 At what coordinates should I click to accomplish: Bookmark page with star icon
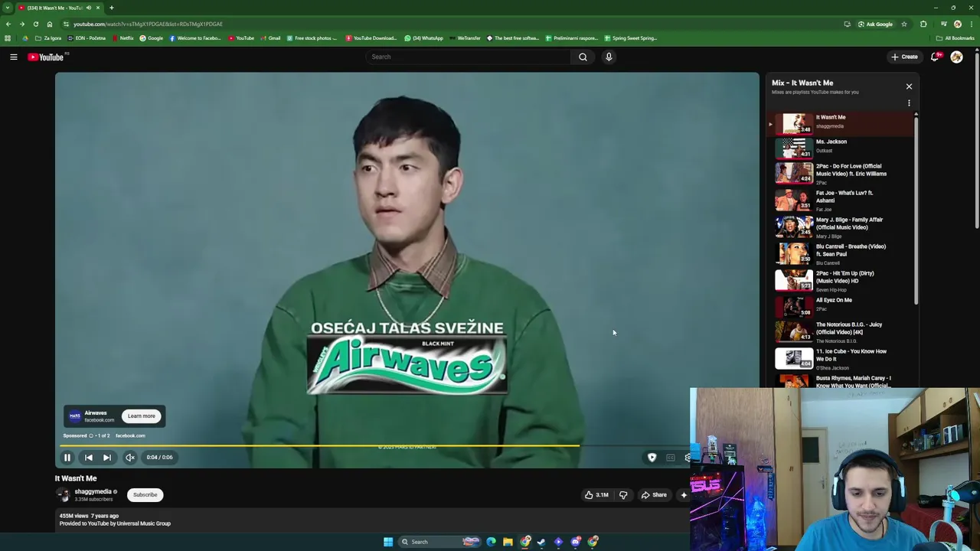904,24
